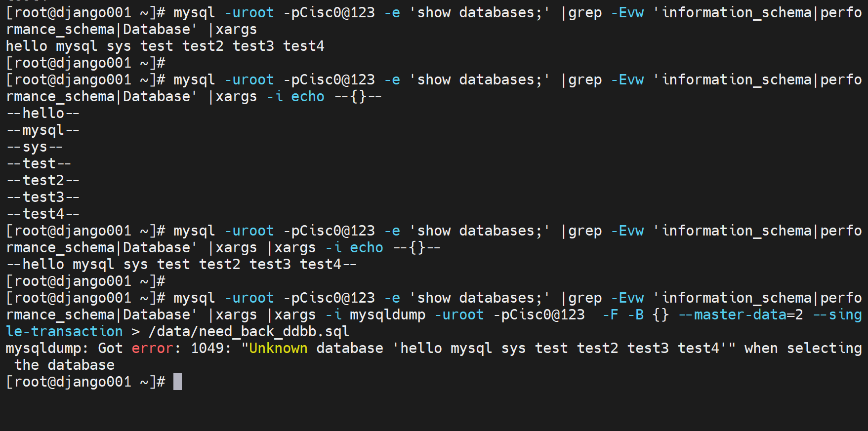Click the "--mysql--" output line
Viewport: 868px width, 431px height.
tap(43, 130)
